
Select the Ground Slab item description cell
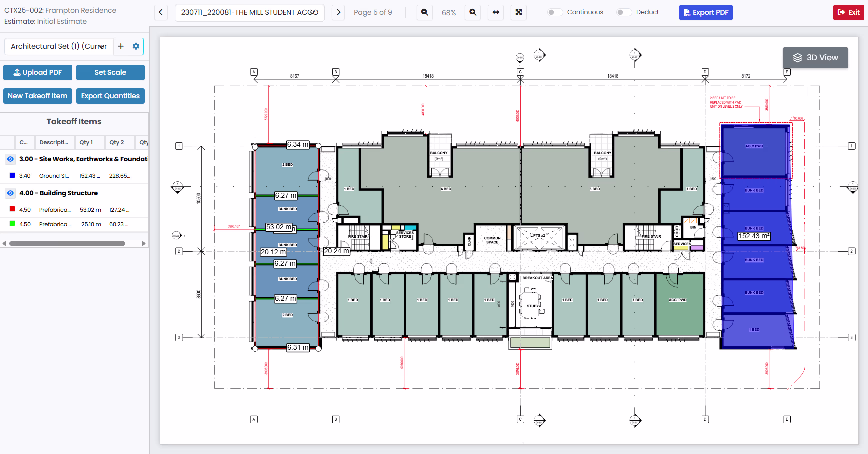click(55, 176)
